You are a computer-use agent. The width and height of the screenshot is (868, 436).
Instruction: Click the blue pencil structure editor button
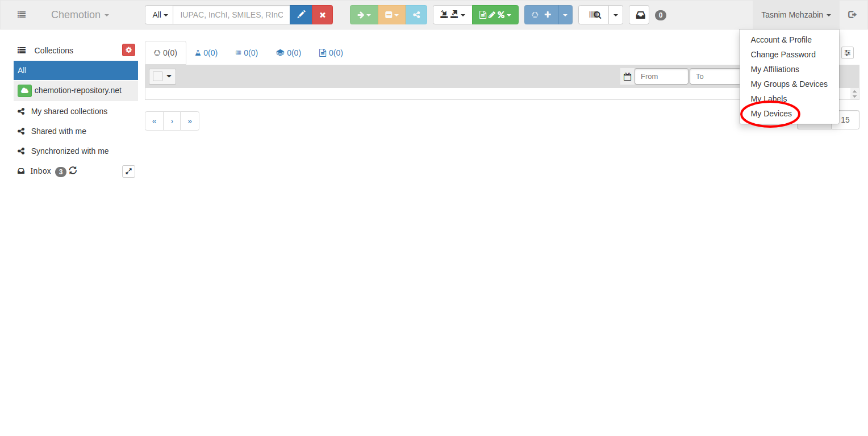tap(301, 15)
